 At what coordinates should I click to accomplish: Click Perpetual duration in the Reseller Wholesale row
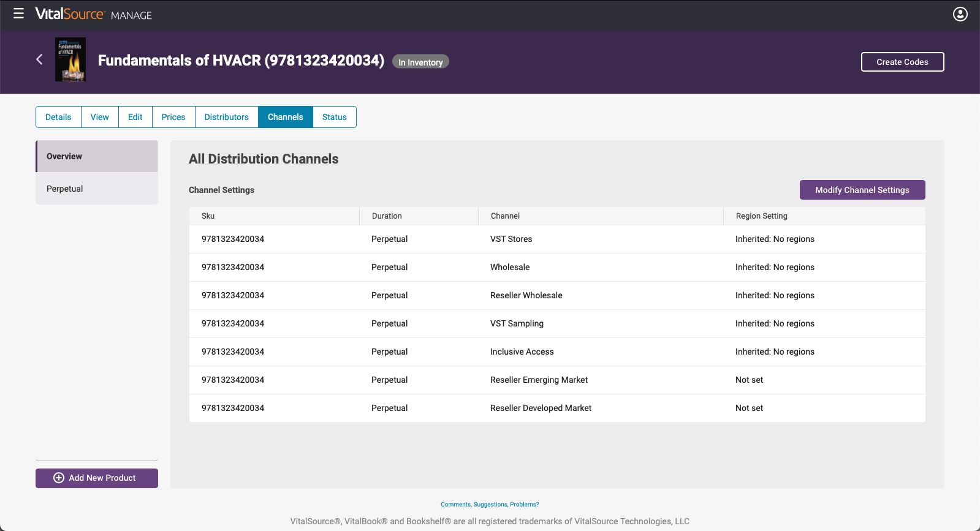tap(389, 296)
